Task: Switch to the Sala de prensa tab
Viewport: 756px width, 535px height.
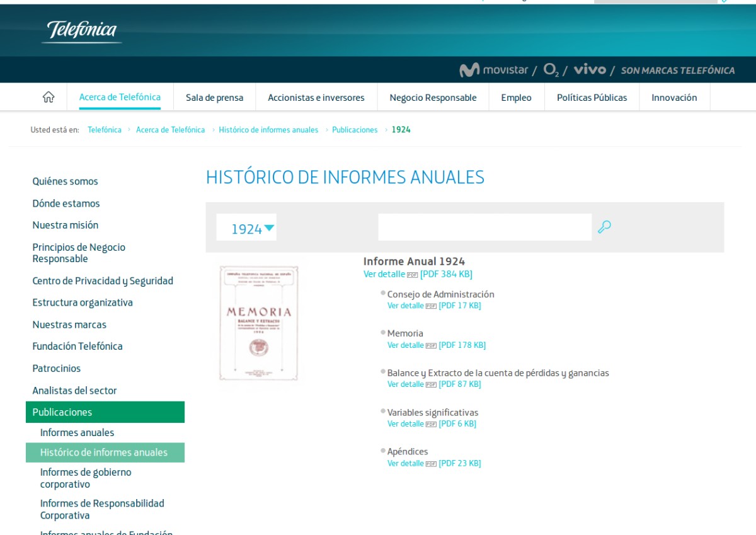Action: (x=214, y=97)
